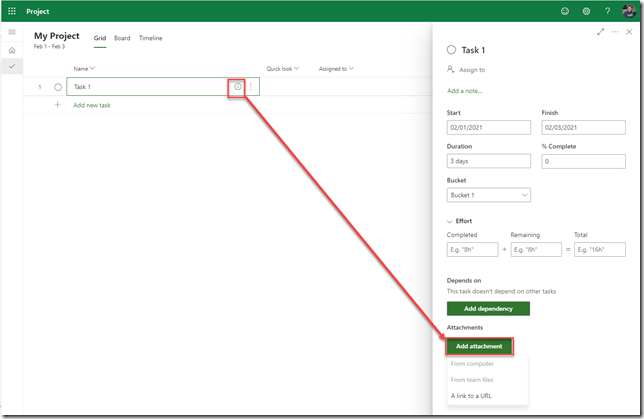Open the app launcher waffle icon
The image size is (644, 419).
click(x=12, y=11)
